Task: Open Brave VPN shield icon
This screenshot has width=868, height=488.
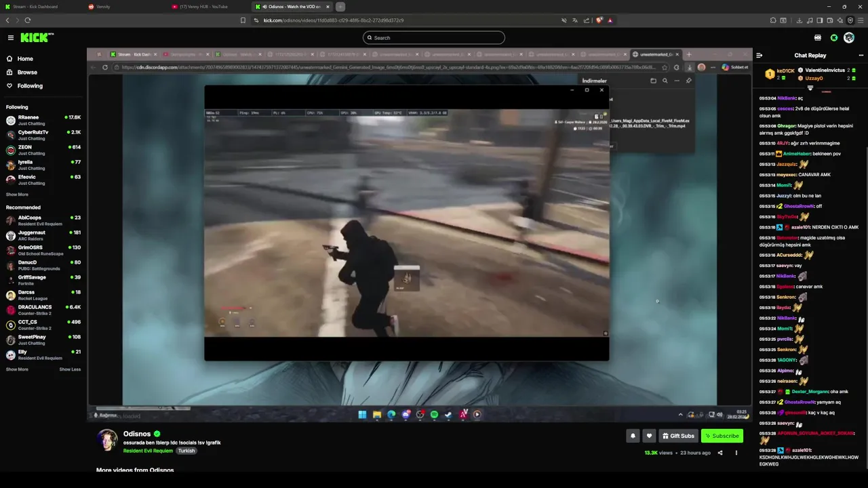Action: click(x=850, y=20)
